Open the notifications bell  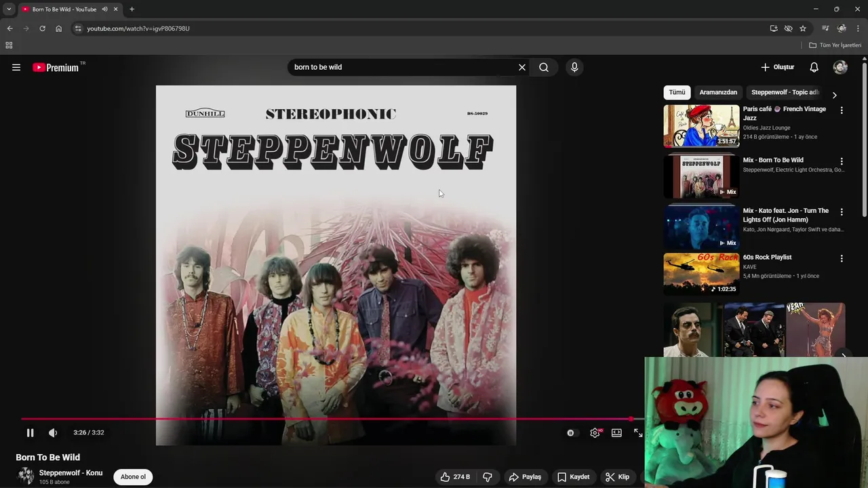[814, 67]
